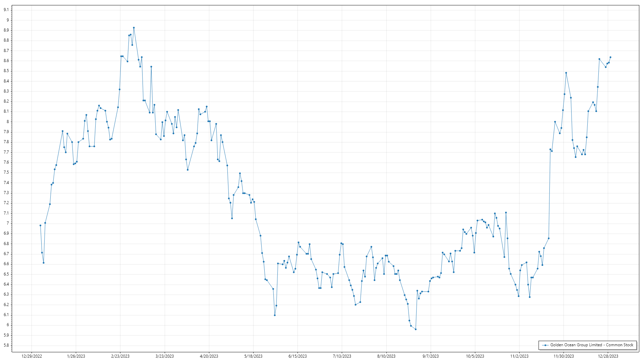The height and width of the screenshot is (362, 644).
Task: Click the 1/26/2023 x-axis date label
Action: coord(76,356)
